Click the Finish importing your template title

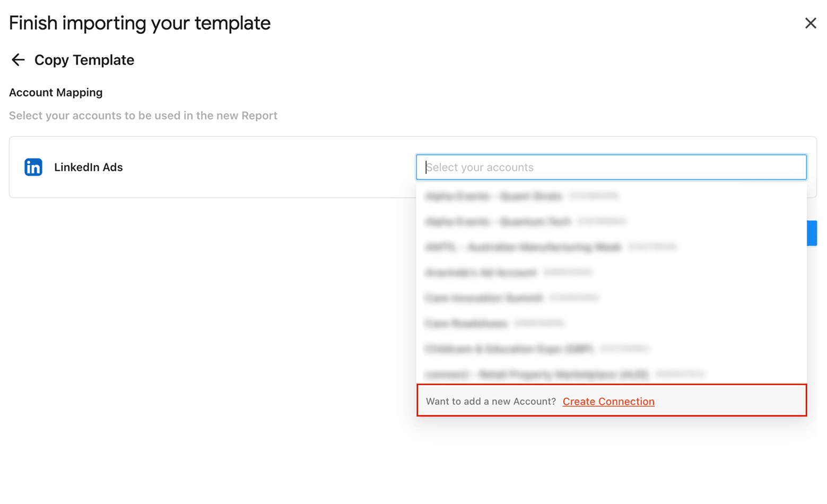(139, 23)
